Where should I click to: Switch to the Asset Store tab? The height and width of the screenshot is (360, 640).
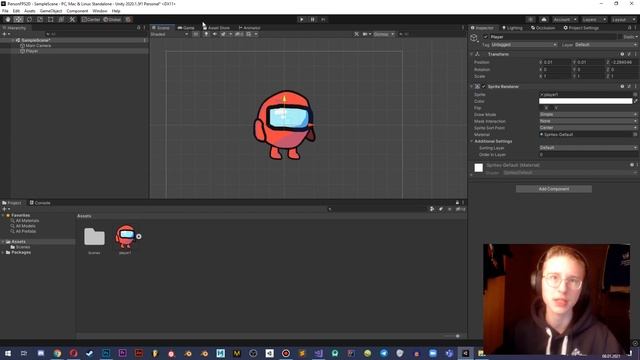(x=216, y=28)
